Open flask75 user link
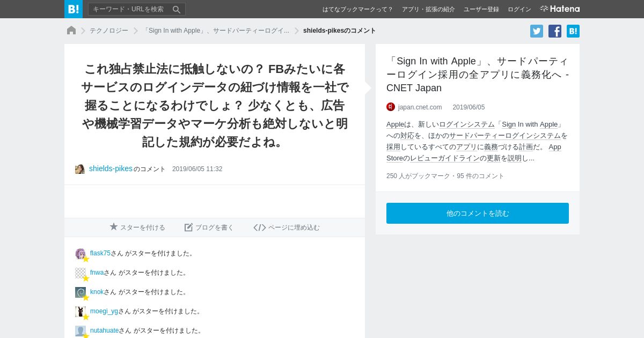Screen dimensions: 644x338 click(x=100, y=253)
